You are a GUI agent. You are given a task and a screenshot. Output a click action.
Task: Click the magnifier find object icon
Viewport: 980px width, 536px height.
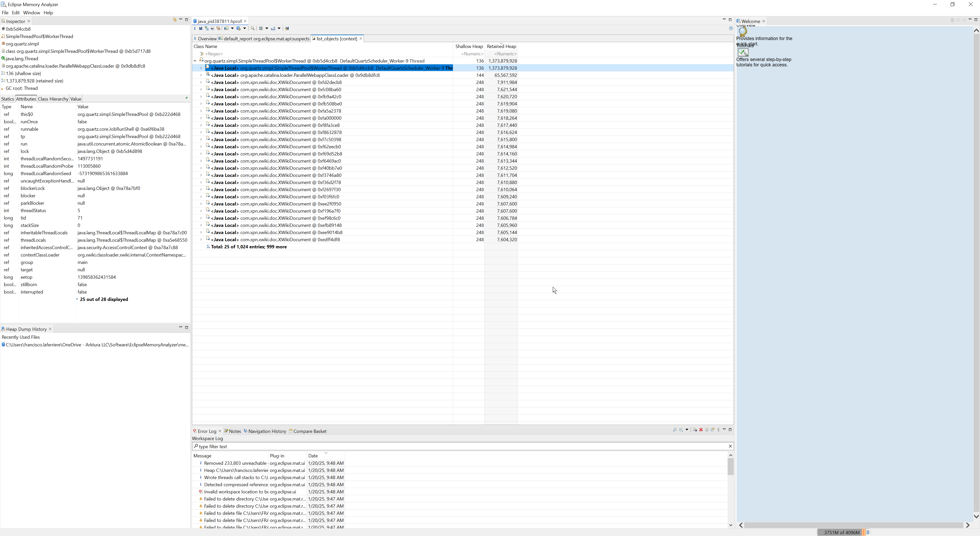(253, 29)
